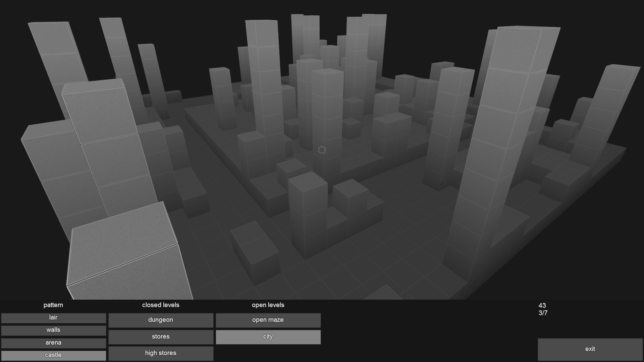
Task: Click the pattern column header
Action: [53, 305]
